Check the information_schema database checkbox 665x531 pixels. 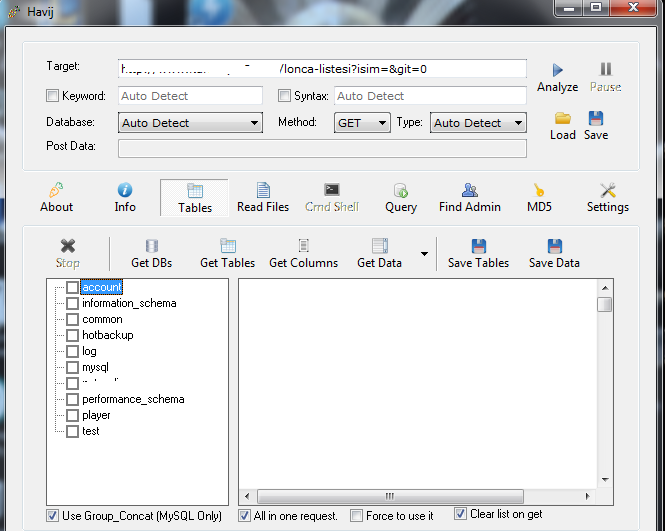coord(73,303)
